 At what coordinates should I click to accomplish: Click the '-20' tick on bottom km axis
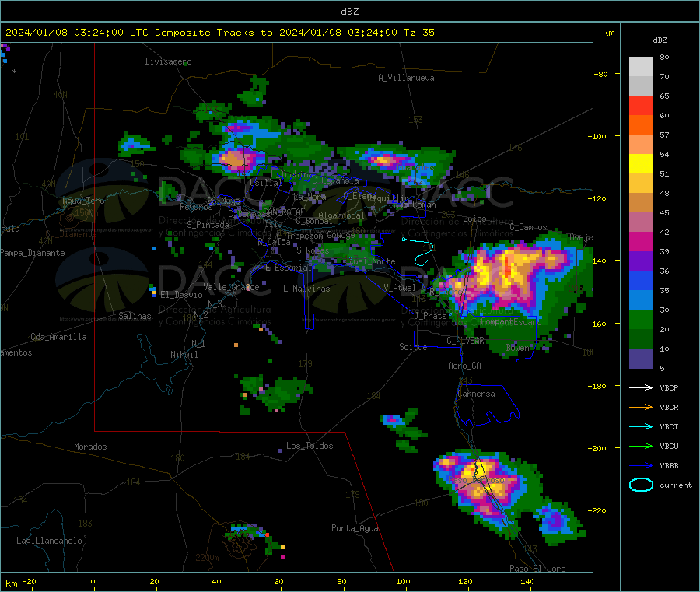tap(30, 581)
